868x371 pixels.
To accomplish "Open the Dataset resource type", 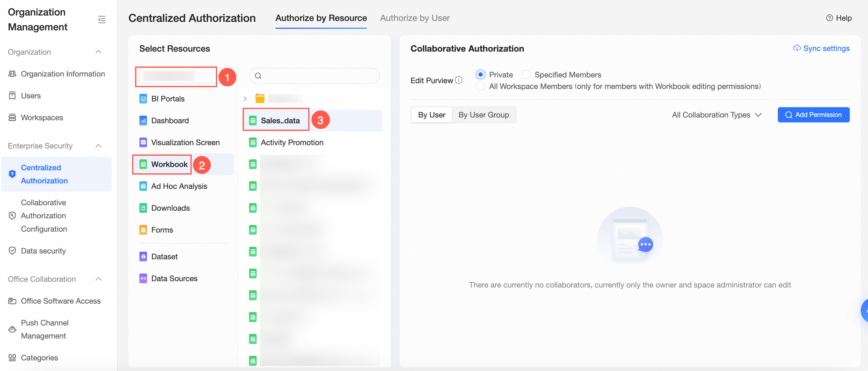I will click(164, 257).
